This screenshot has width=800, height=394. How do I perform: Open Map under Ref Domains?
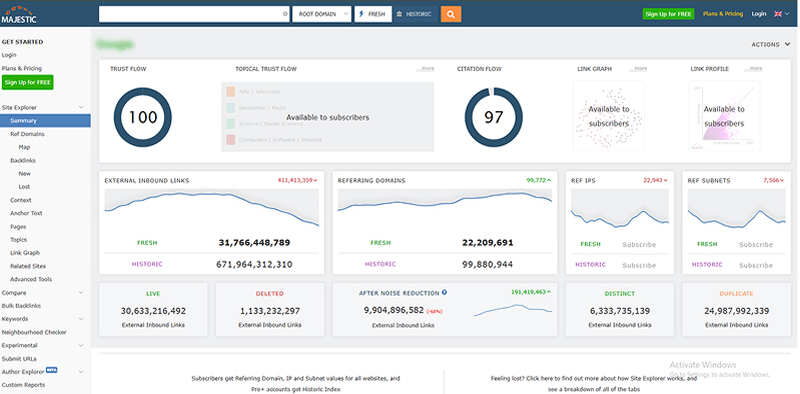point(24,147)
